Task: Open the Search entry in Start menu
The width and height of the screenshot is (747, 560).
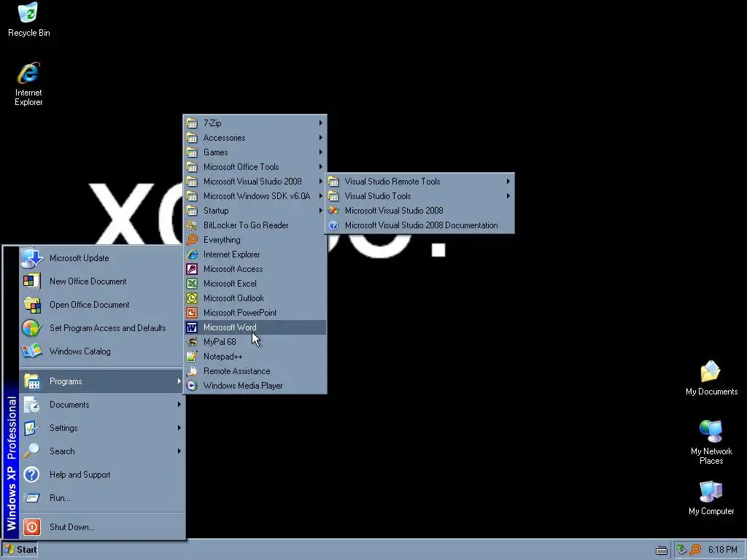Action: 101,451
